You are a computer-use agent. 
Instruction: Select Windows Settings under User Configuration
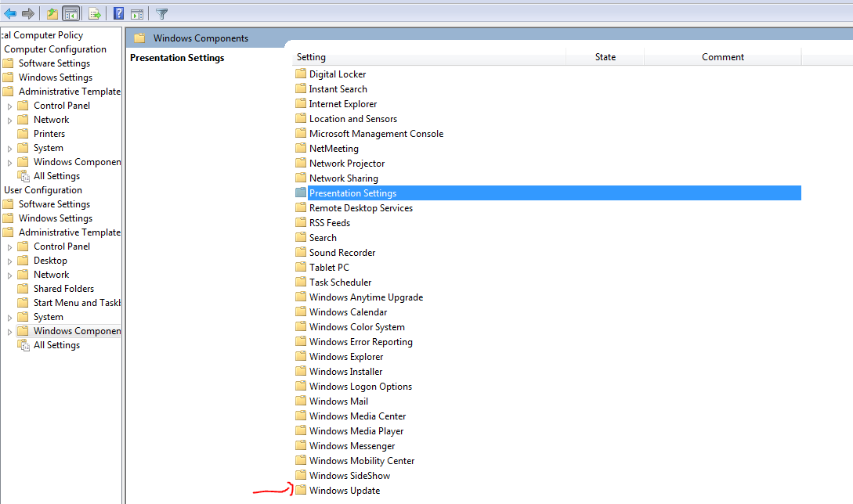[x=56, y=218]
